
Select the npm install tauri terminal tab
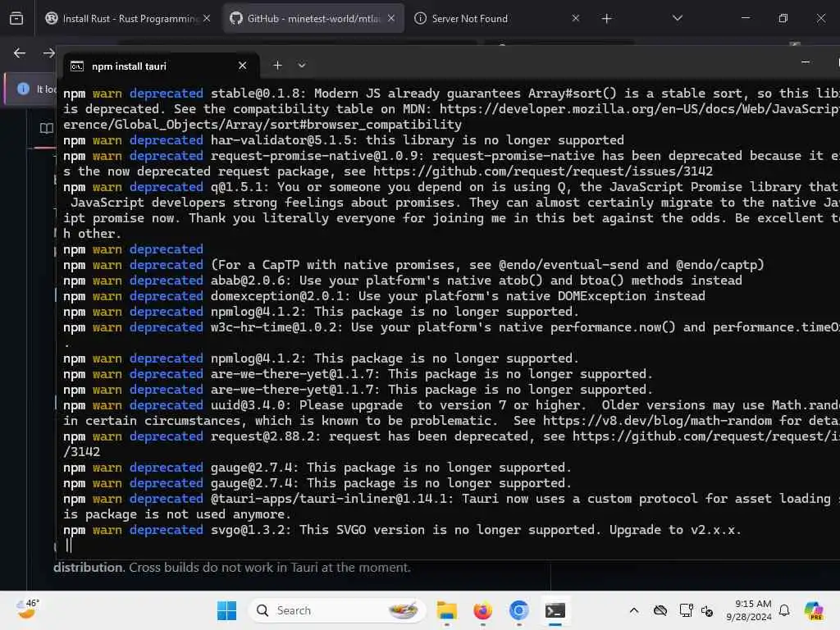[x=161, y=66]
